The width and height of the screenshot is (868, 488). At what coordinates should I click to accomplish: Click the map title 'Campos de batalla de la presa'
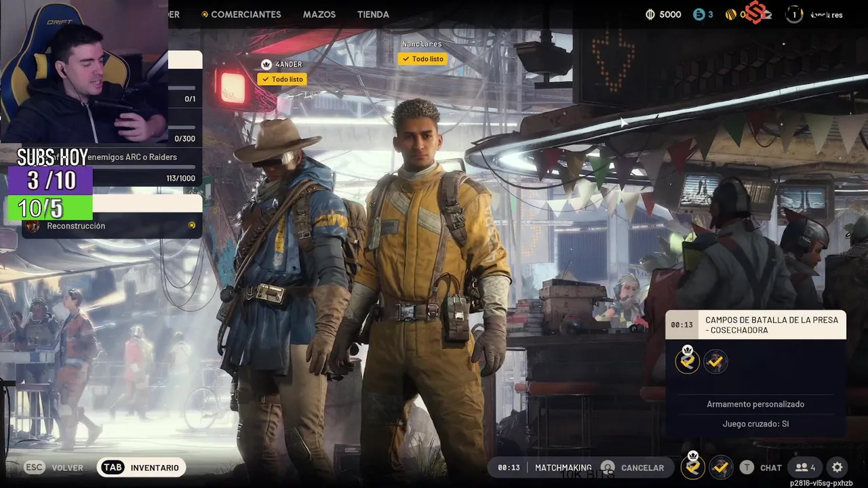pyautogui.click(x=772, y=325)
